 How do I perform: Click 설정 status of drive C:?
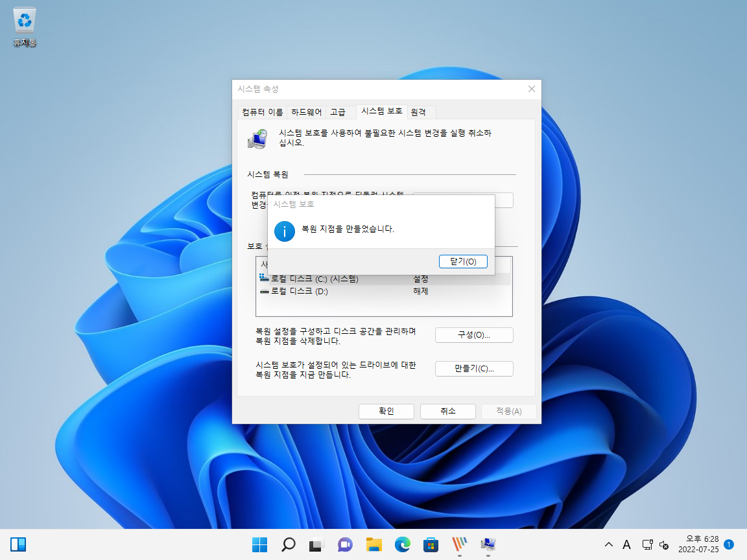pos(421,279)
